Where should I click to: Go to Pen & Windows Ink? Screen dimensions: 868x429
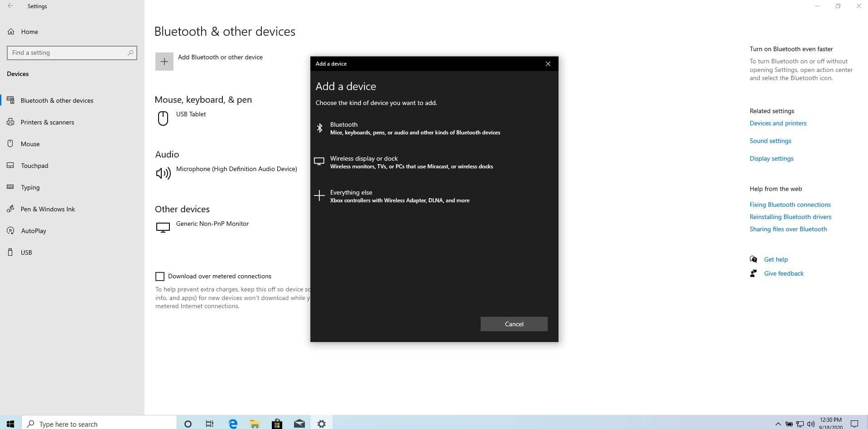48,209
